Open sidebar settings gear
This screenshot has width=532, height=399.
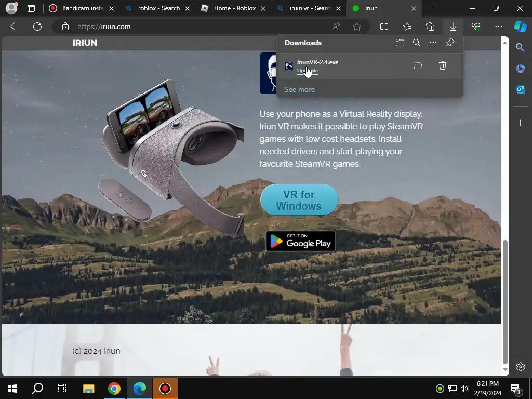(x=521, y=367)
